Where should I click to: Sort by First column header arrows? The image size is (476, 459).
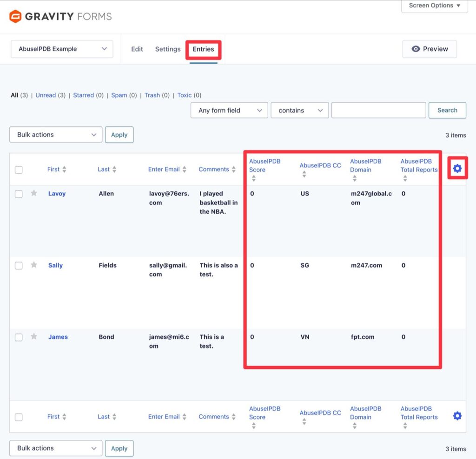pyautogui.click(x=64, y=169)
